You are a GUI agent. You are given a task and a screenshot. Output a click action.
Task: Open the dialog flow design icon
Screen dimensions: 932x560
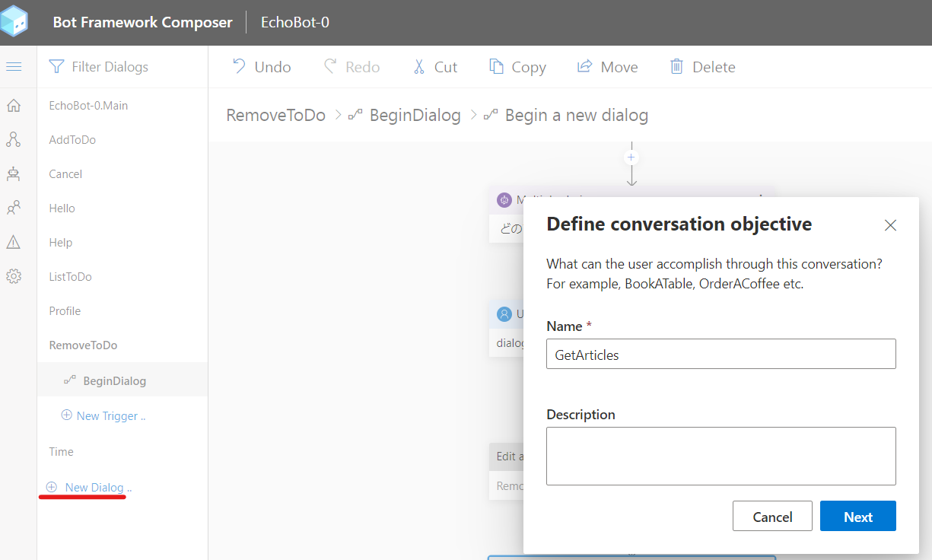click(14, 139)
